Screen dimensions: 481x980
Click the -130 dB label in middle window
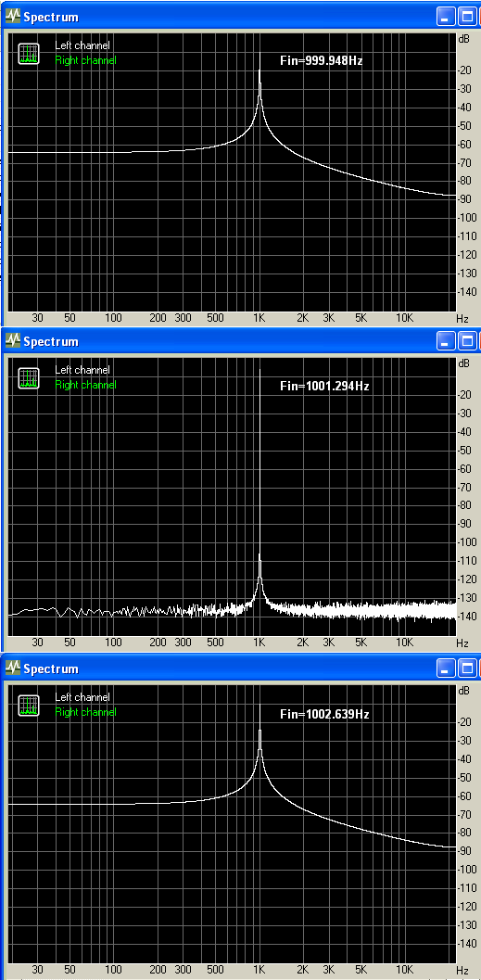click(467, 597)
